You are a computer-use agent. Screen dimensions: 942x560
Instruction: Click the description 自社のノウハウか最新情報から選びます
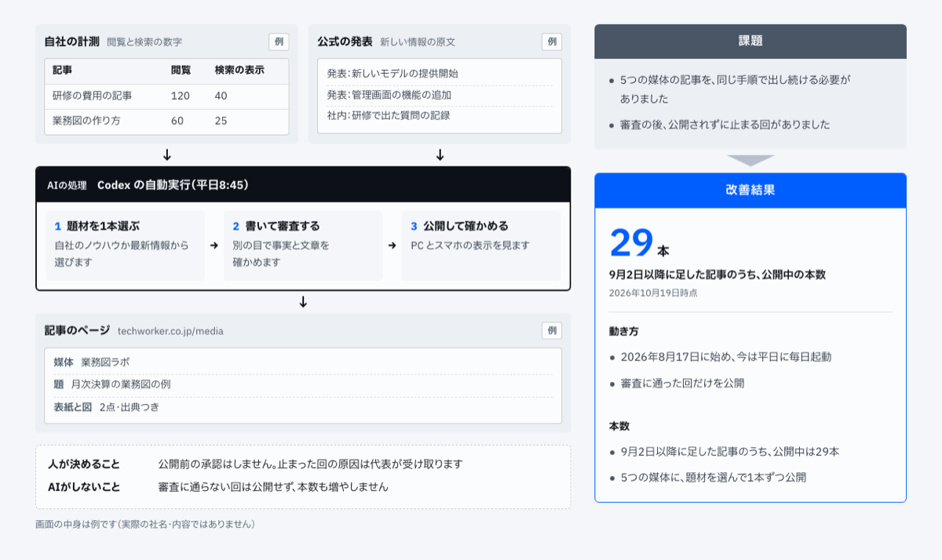pyautogui.click(x=122, y=254)
